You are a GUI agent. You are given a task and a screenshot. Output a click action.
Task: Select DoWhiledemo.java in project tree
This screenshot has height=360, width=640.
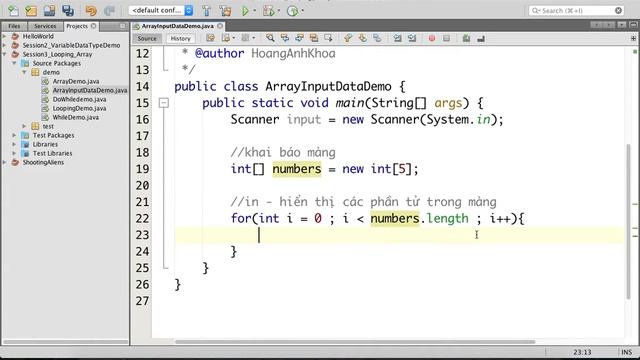pos(79,99)
